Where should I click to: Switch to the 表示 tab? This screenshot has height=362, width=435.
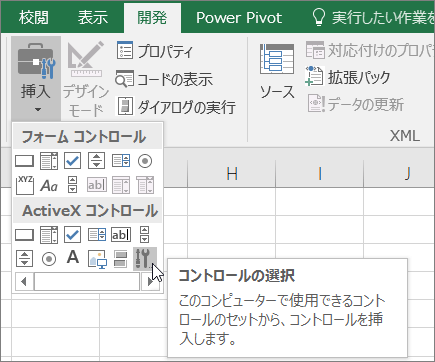93,17
